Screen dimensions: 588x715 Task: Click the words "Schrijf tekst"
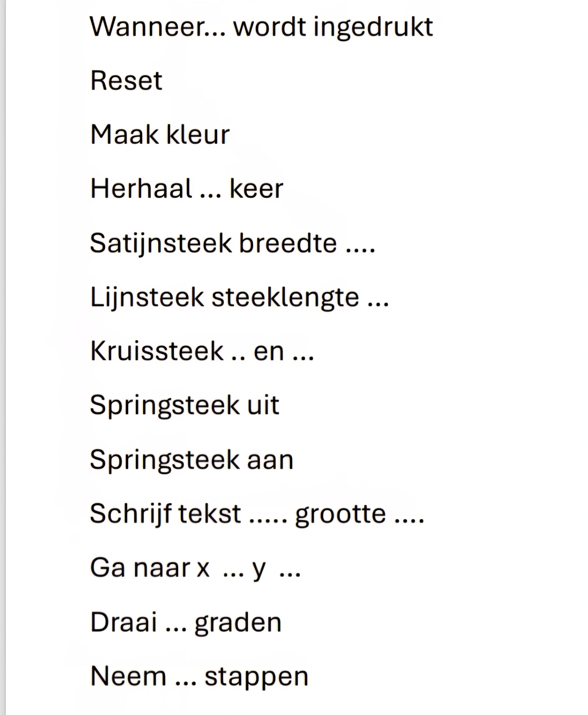pos(165,514)
